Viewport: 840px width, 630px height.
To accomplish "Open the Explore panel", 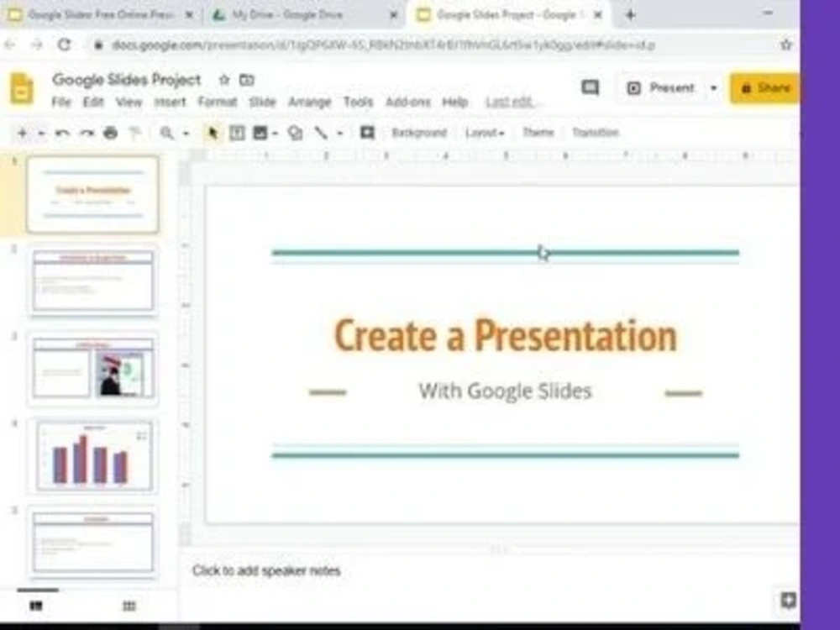I will coord(787,601).
